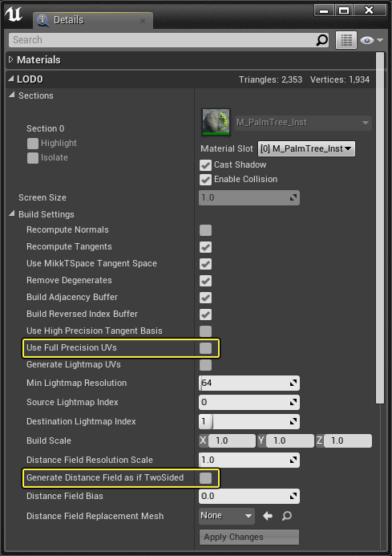The height and width of the screenshot is (556, 392).
Task: Open the Material Slot dropdown
Action: pos(306,148)
